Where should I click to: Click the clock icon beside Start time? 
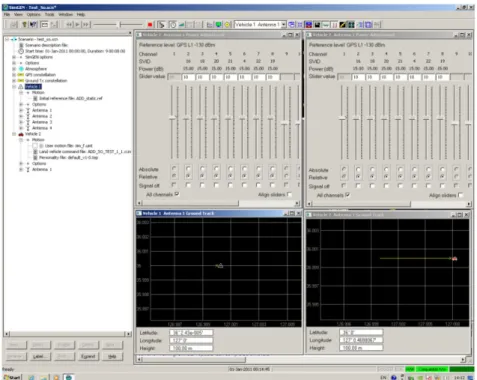(x=21, y=51)
